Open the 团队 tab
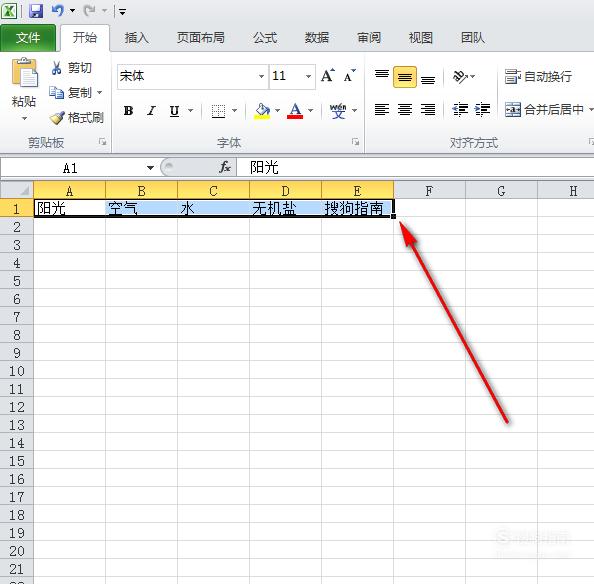This screenshot has height=584, width=594. [x=472, y=37]
